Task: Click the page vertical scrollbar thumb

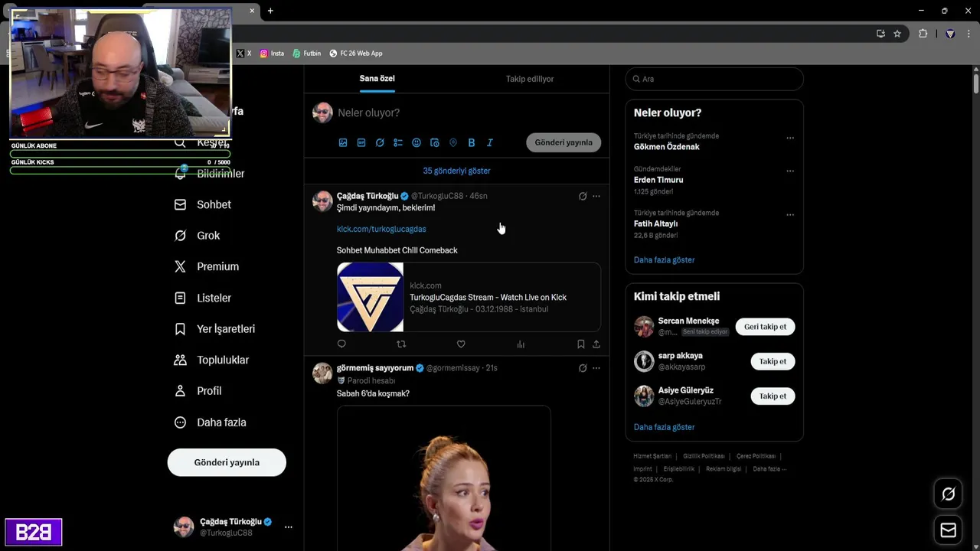Action: point(976,82)
